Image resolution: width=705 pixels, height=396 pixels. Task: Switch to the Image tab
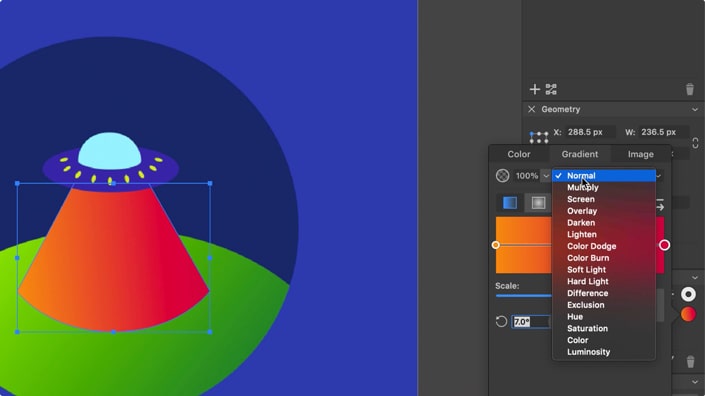click(640, 154)
